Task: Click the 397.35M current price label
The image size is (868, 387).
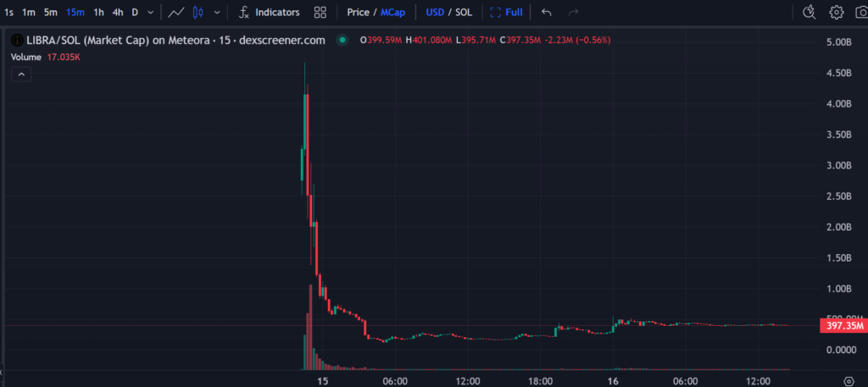Action: point(842,326)
